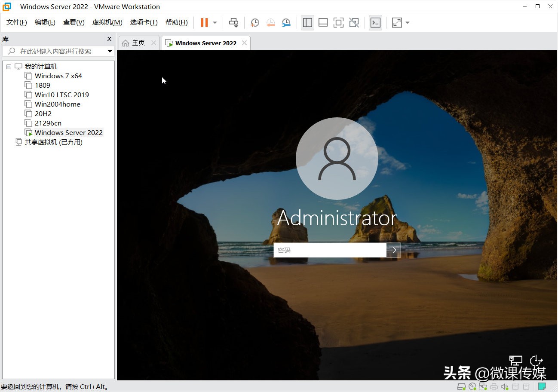Screen dimensions: 558x392
Task: Click the Ctrl+Alt status bar hint
Action: click(x=55, y=387)
